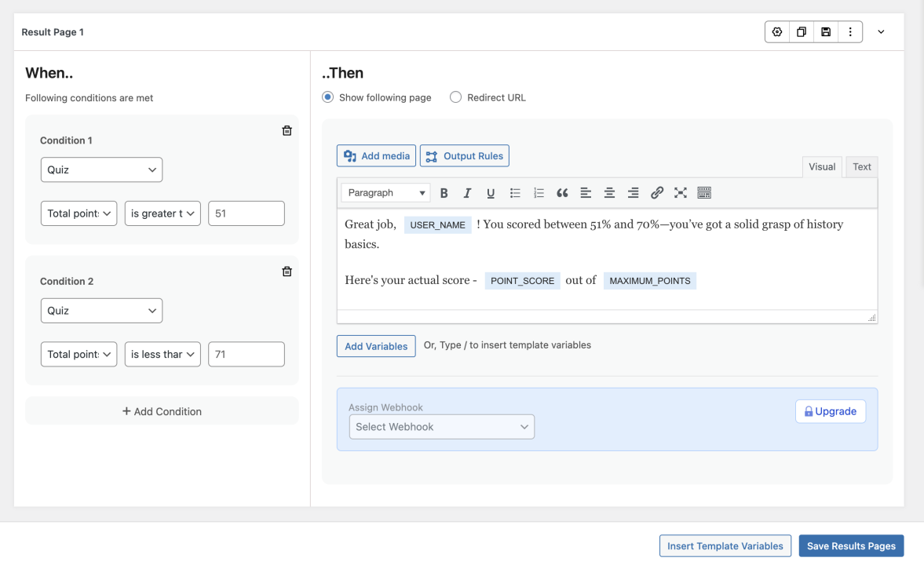Image resolution: width=924 pixels, height=565 pixels.
Task: Toggle bold formatting in the editor toolbar
Action: click(x=444, y=192)
